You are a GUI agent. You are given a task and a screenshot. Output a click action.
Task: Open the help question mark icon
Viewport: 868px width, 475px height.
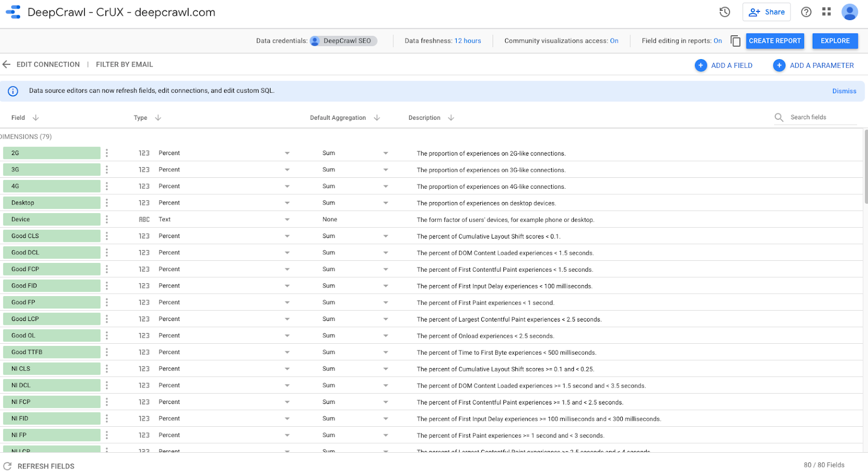(806, 12)
